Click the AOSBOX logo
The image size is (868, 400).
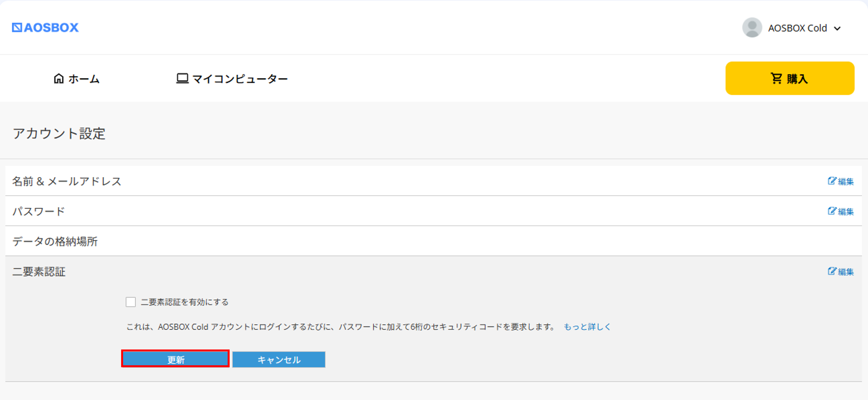tap(45, 28)
